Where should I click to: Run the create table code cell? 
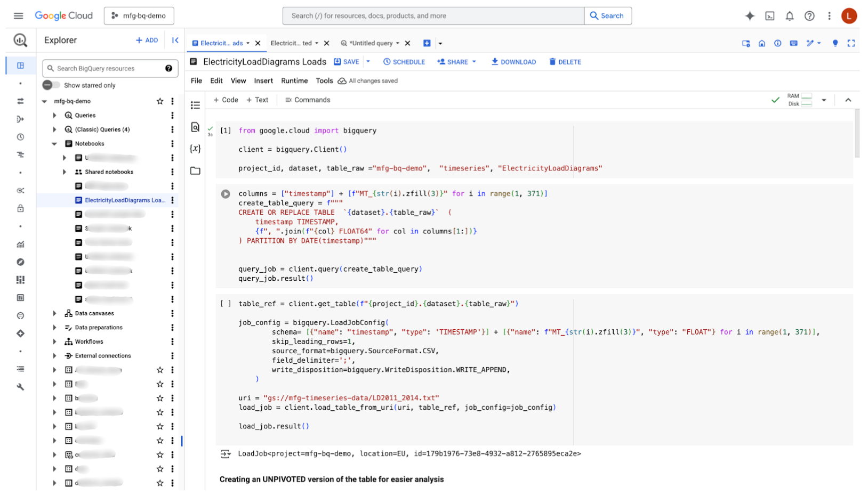[226, 194]
